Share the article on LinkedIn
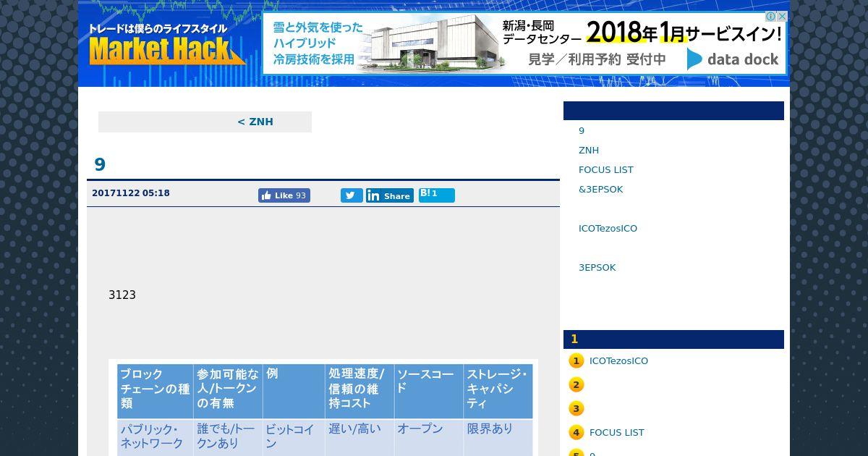This screenshot has width=868, height=456. 390,195
